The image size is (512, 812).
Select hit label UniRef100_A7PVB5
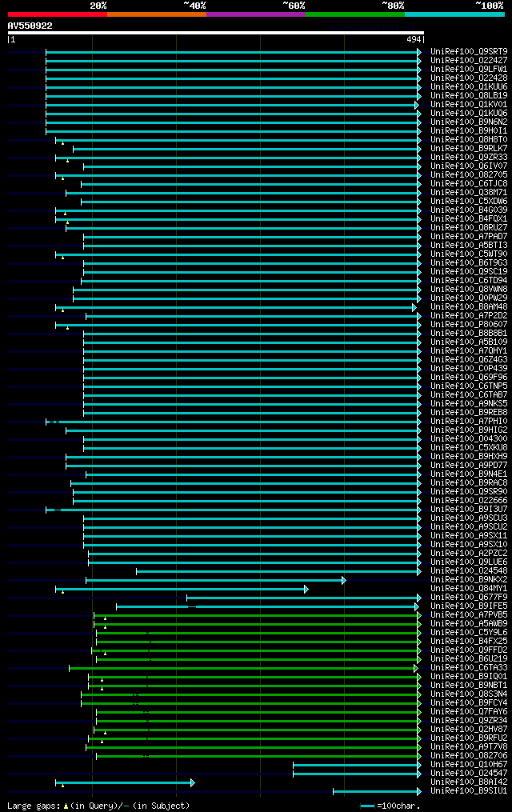[x=469, y=615]
